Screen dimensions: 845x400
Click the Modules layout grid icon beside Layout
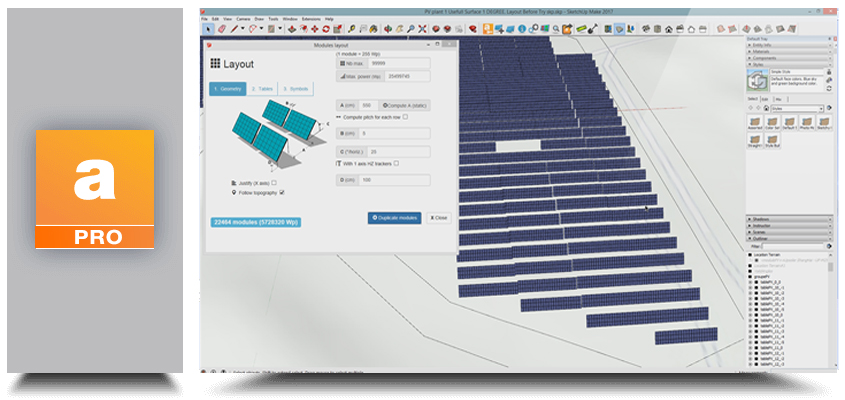tap(215, 64)
